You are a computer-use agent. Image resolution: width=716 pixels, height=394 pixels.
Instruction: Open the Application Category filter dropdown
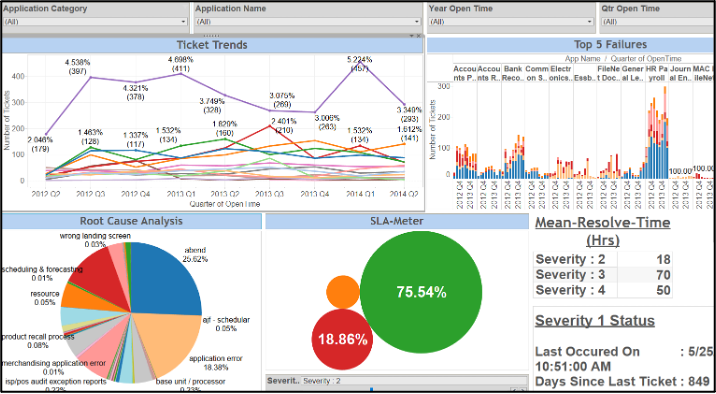95,21
